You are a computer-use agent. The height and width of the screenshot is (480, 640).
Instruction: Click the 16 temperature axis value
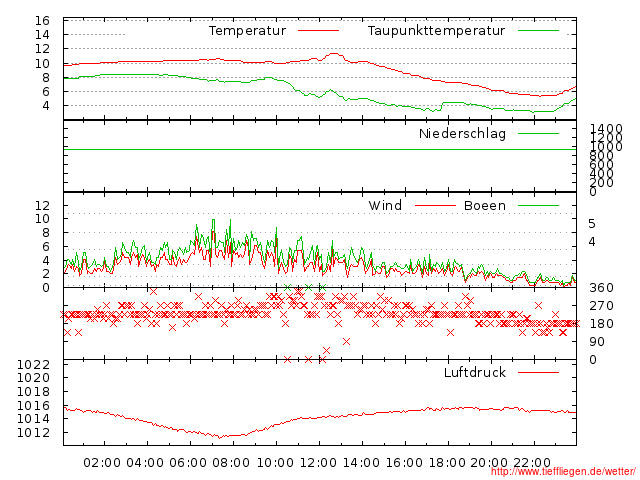(x=41, y=21)
